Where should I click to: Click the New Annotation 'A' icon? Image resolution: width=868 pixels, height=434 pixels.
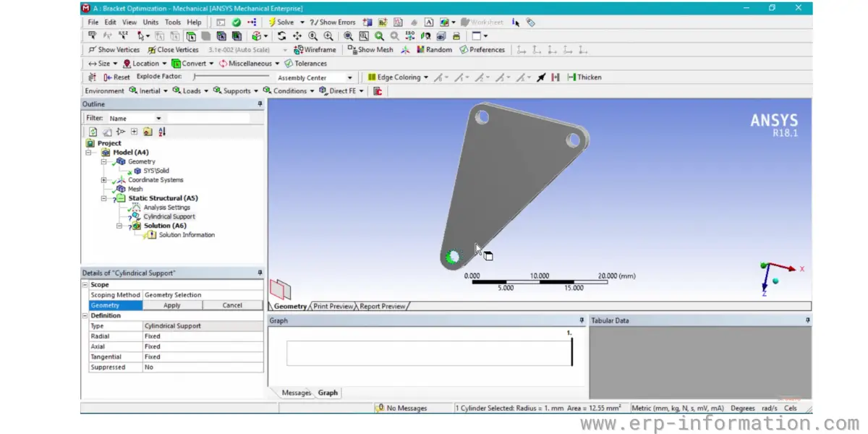point(429,22)
